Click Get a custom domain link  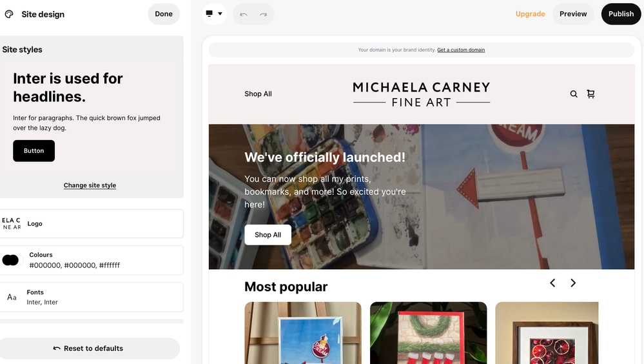coord(461,50)
